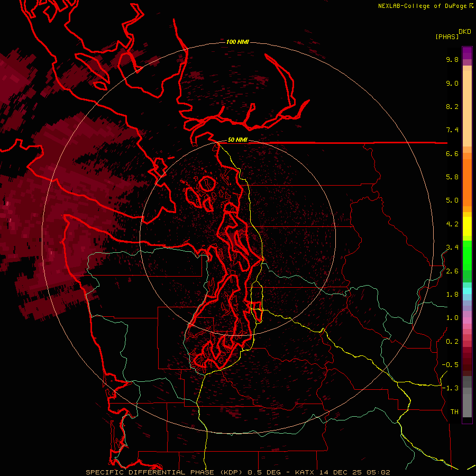Pick the purple top band of the color bar
The height and width of the screenshot is (476, 476).
(x=467, y=53)
